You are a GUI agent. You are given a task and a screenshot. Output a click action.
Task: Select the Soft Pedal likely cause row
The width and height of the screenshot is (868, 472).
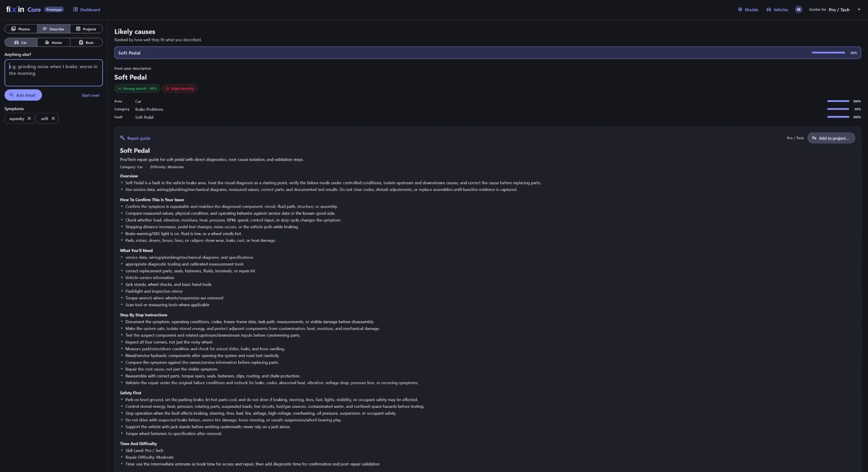[487, 53]
